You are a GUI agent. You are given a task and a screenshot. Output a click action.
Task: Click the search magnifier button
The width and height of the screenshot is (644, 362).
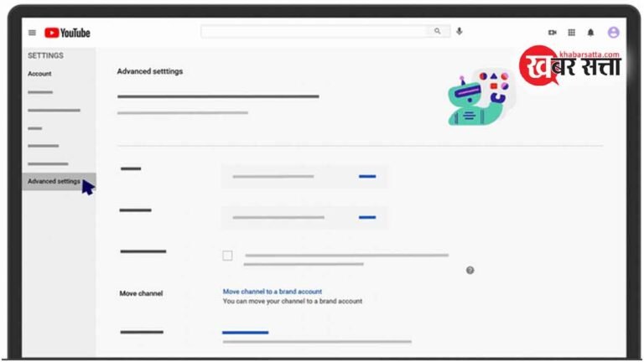coord(438,31)
